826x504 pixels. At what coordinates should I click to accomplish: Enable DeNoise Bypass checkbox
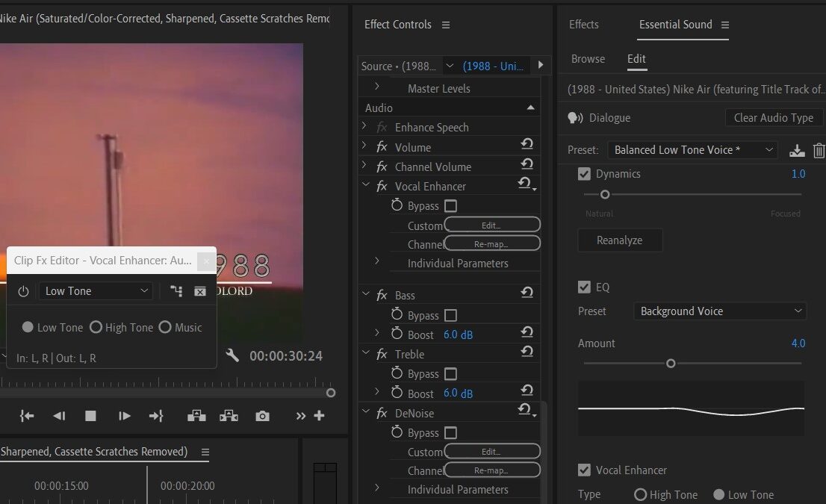450,433
